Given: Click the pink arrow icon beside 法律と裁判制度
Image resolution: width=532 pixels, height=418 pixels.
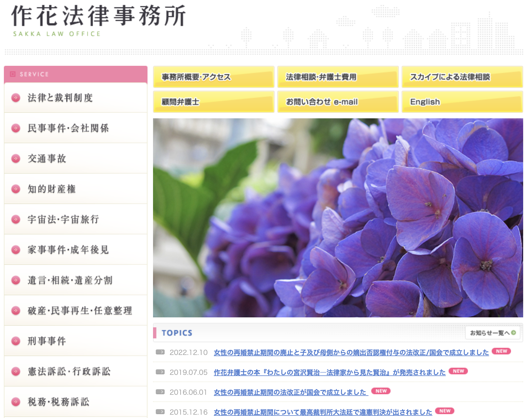Looking at the screenshot, I should (x=16, y=98).
